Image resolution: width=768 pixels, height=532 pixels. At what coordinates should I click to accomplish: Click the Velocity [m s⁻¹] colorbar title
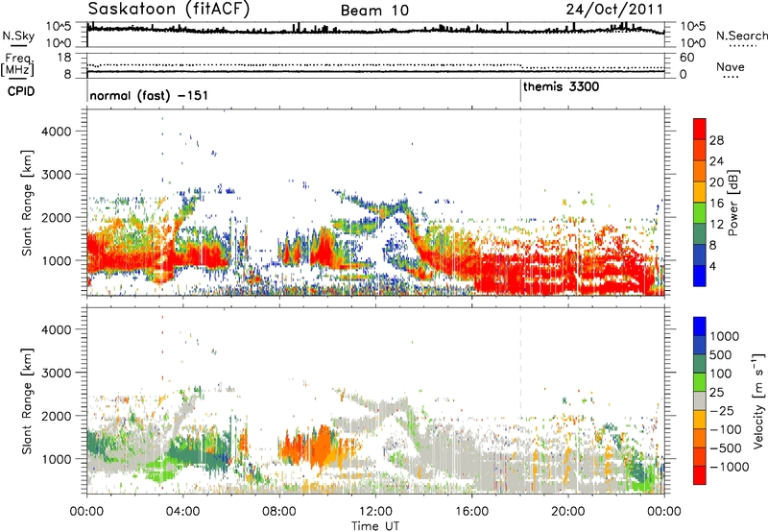coord(758,400)
